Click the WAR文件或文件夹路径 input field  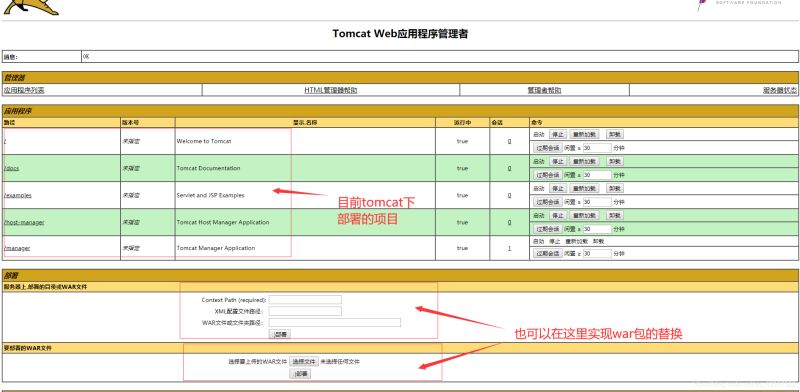pyautogui.click(x=335, y=323)
